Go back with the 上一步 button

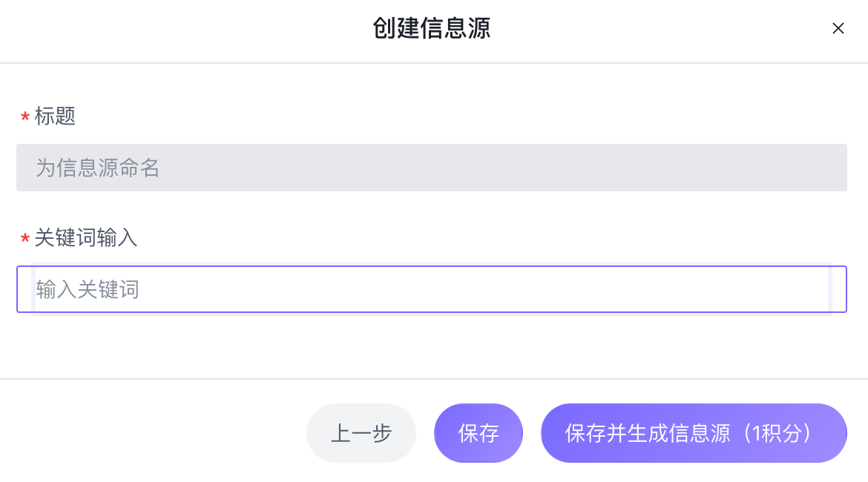point(361,433)
